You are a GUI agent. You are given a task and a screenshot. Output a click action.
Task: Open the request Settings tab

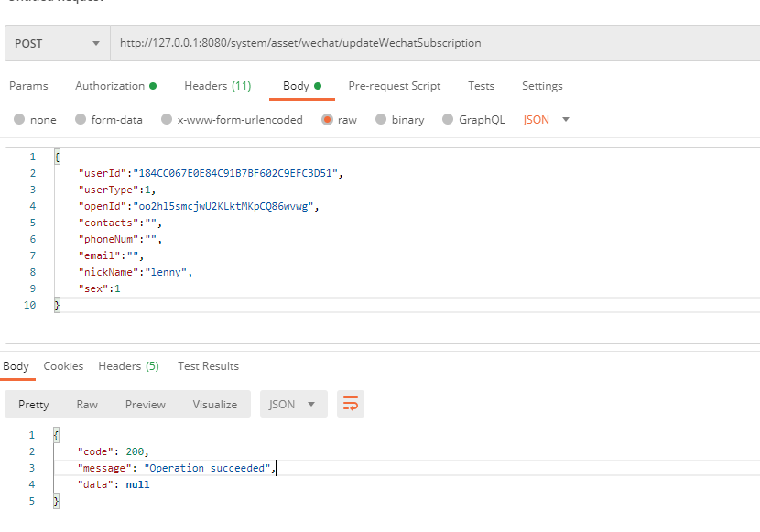[x=542, y=86]
